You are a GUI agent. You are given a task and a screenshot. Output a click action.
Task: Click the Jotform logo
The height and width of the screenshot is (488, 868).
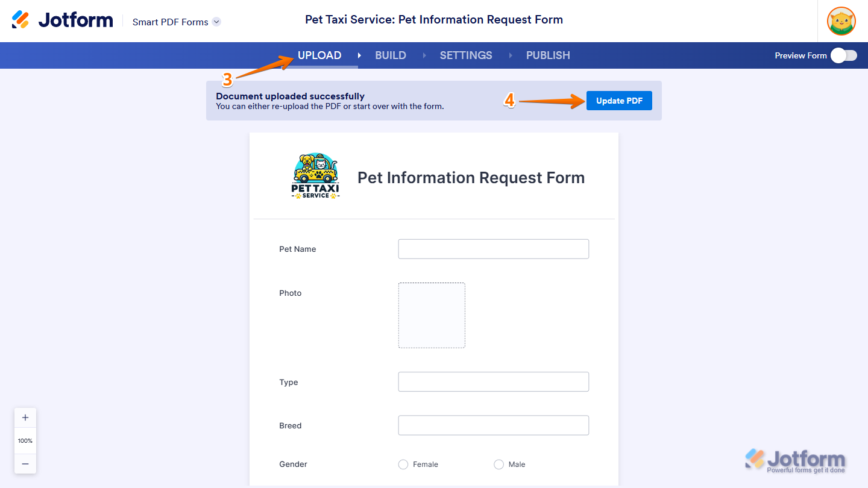pos(63,20)
